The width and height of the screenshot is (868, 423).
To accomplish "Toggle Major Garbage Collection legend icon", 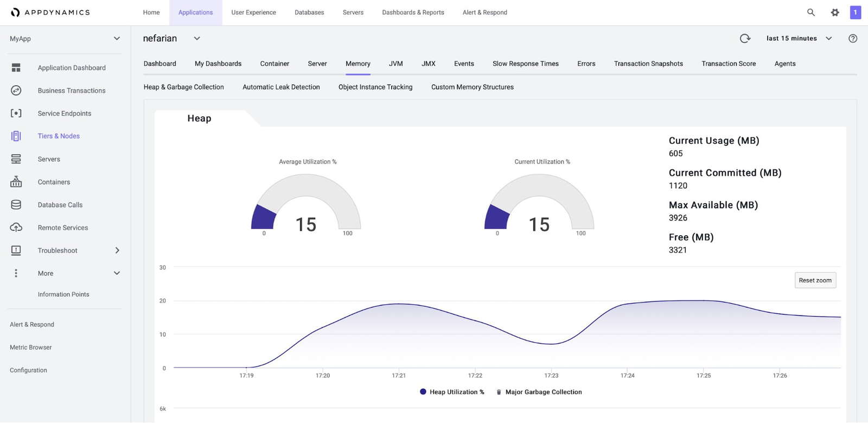I will (499, 392).
